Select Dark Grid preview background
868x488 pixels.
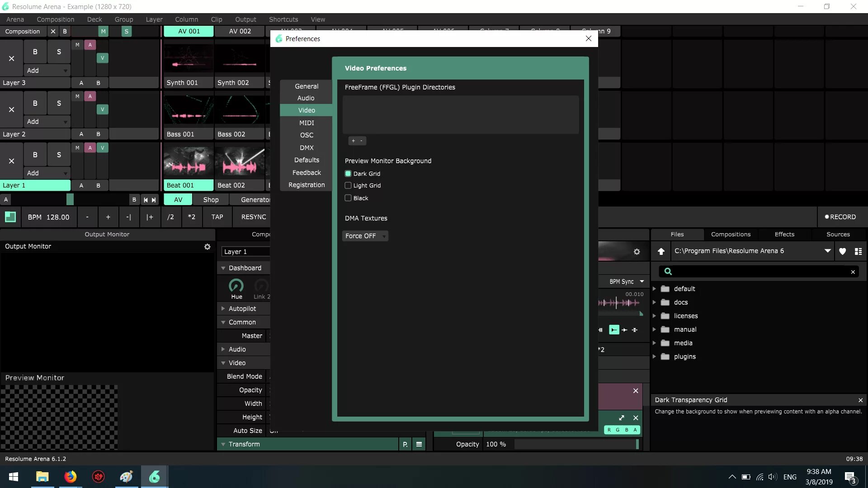pyautogui.click(x=348, y=174)
